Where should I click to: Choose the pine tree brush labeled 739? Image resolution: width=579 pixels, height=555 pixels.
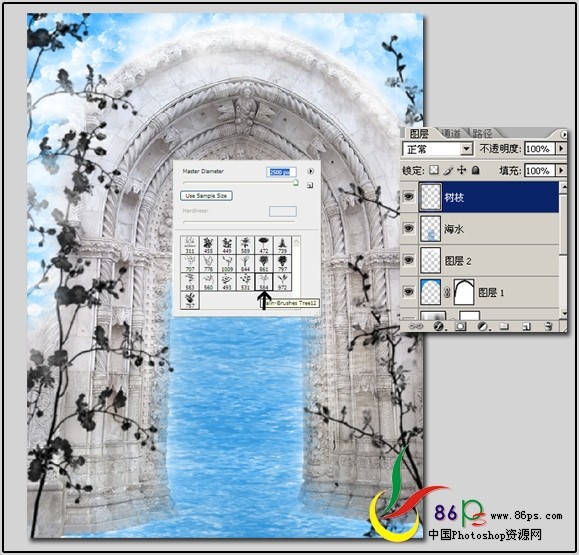point(282,245)
